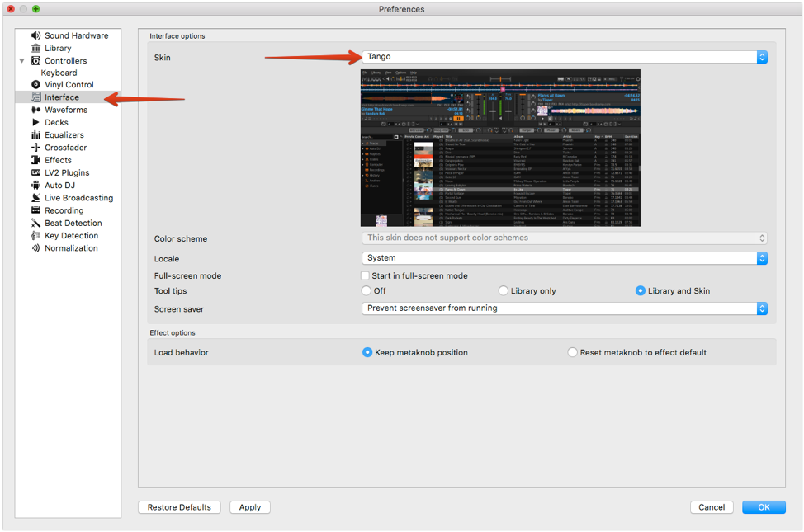Viewport: 804px width, 532px height.
Task: Click the Library building icon
Action: [x=35, y=48]
